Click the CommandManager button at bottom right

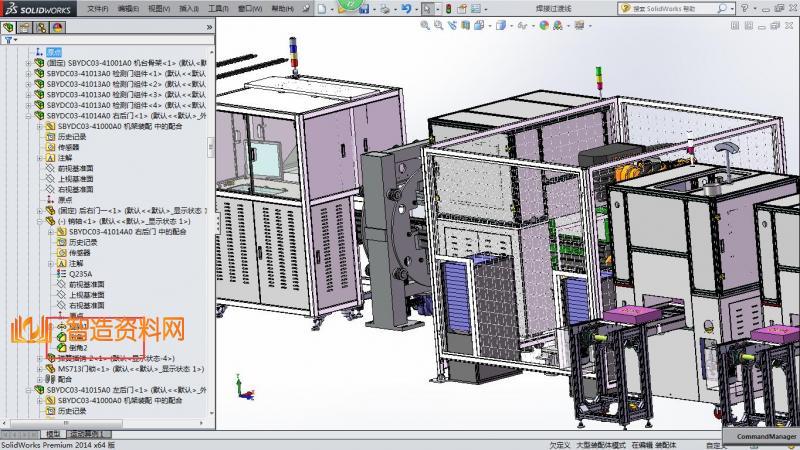767,437
